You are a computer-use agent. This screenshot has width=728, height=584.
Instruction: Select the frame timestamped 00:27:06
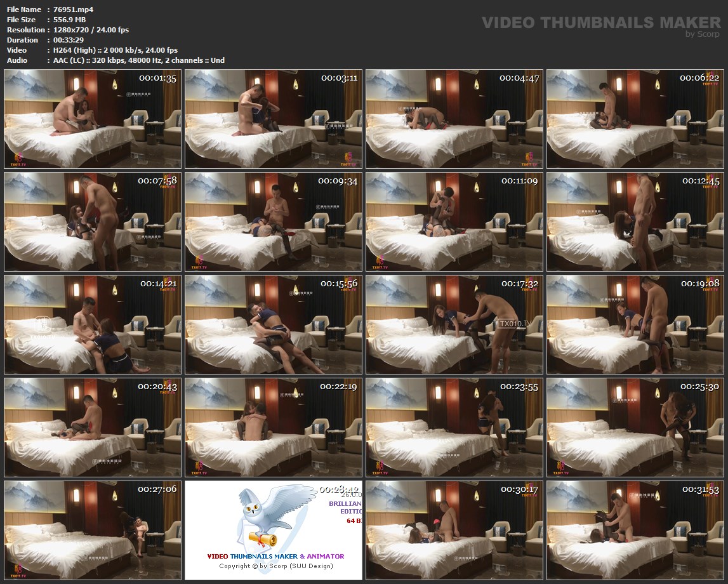[93, 530]
